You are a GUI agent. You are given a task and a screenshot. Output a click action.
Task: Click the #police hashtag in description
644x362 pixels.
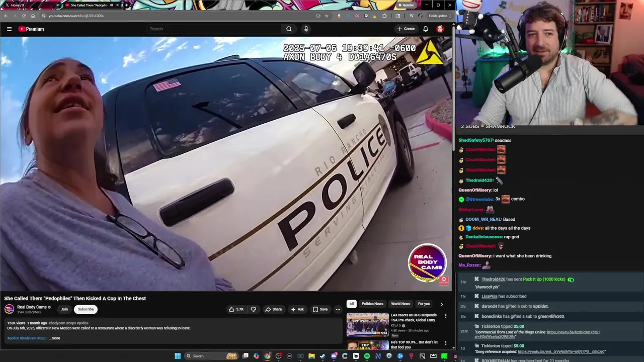click(x=13, y=338)
